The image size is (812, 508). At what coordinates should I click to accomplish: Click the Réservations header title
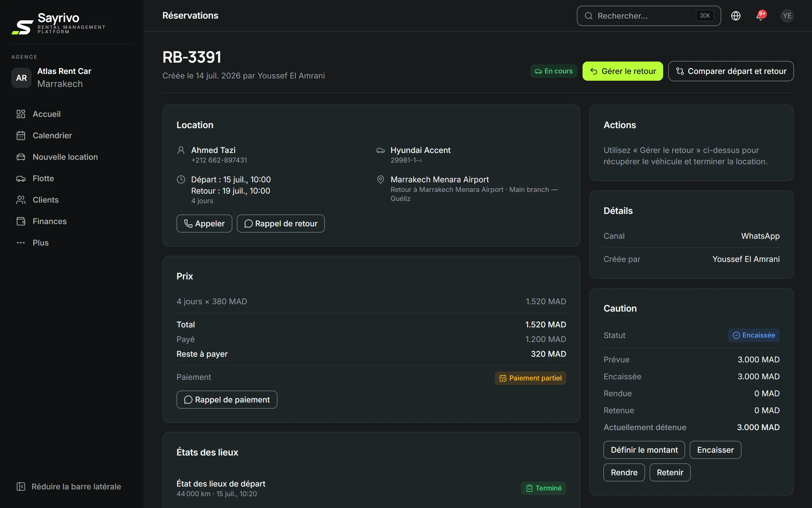coord(190,16)
